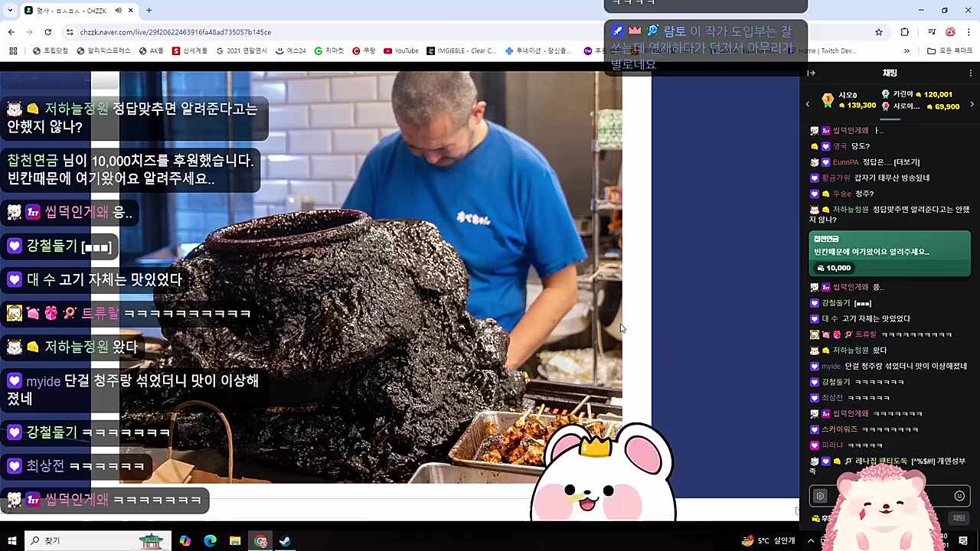Show hidden system tray icons
The width and height of the screenshot is (980, 551).
tap(811, 541)
